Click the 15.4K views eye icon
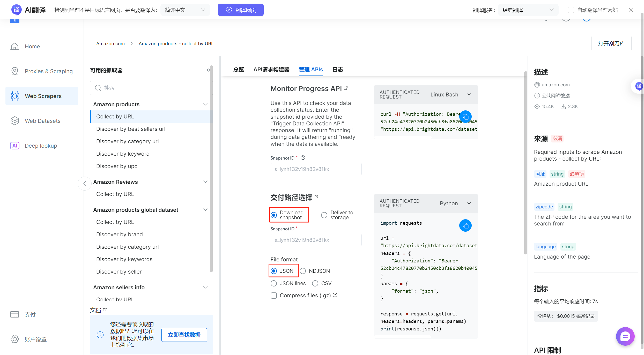Viewport: 644px width, 355px height. tap(537, 107)
